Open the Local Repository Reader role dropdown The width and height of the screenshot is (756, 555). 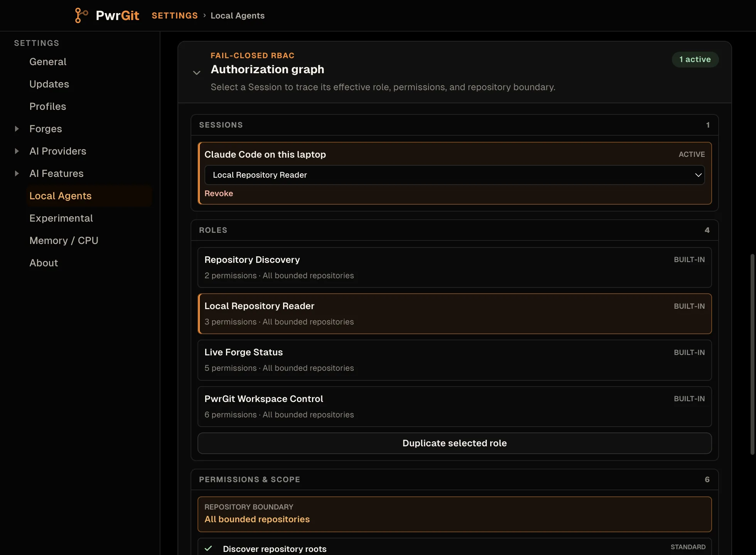coord(454,175)
